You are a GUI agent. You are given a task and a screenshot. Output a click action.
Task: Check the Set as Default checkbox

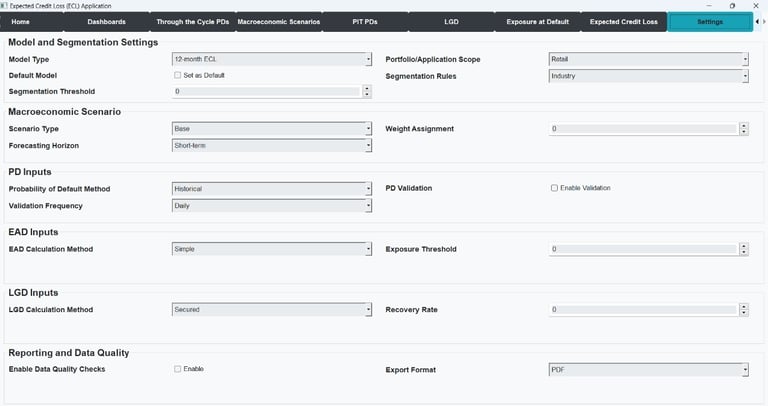pos(178,76)
